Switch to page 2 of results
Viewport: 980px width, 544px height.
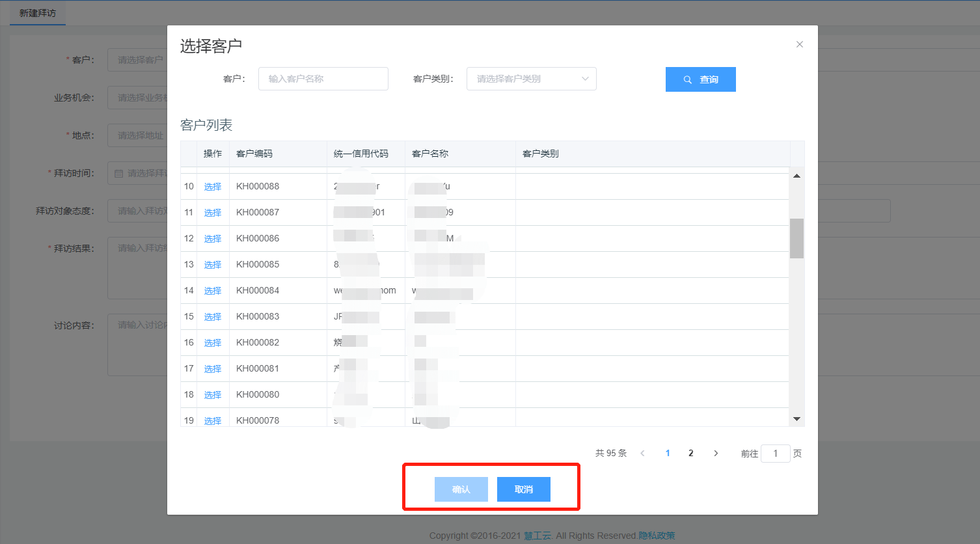(x=691, y=454)
